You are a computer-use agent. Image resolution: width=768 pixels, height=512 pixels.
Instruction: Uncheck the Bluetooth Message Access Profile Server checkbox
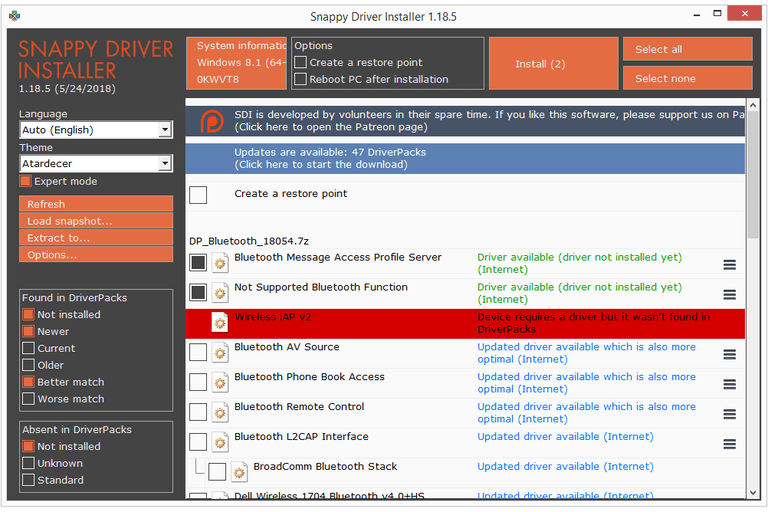tap(198, 263)
